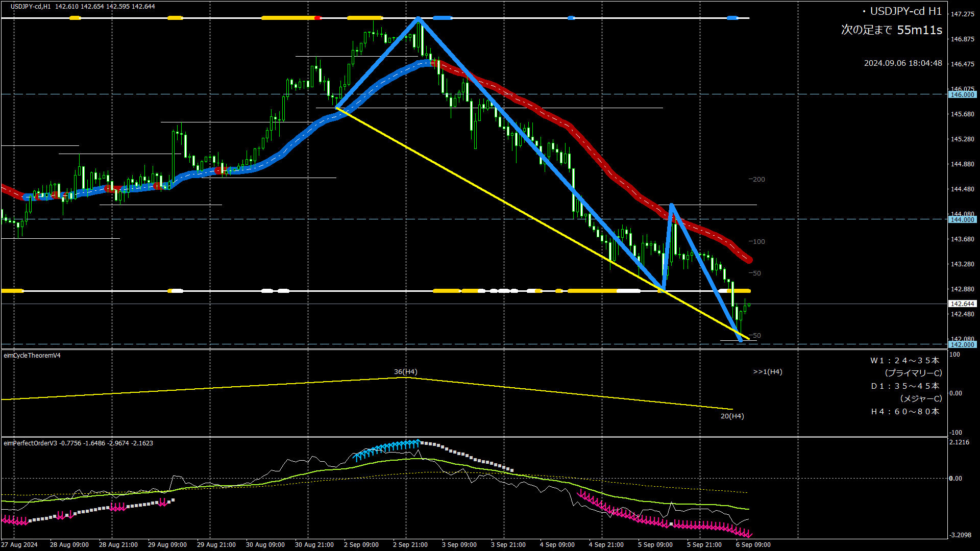
Task: Click the H4：60～80本 cycle info text
Action: point(904,411)
